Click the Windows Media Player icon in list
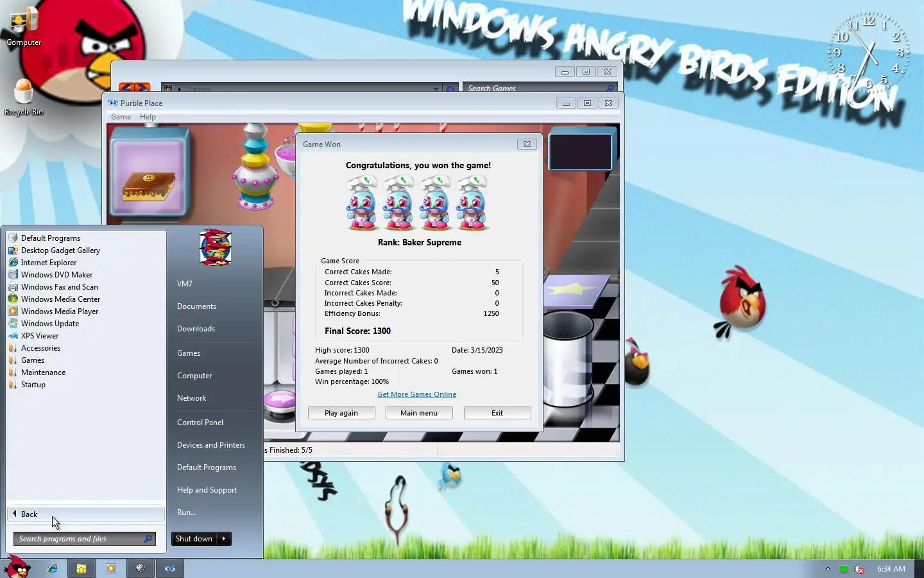The height and width of the screenshot is (578, 924). tap(13, 311)
